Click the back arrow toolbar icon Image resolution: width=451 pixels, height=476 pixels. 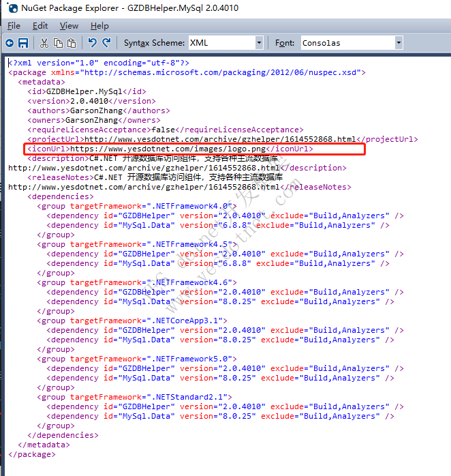click(10, 43)
